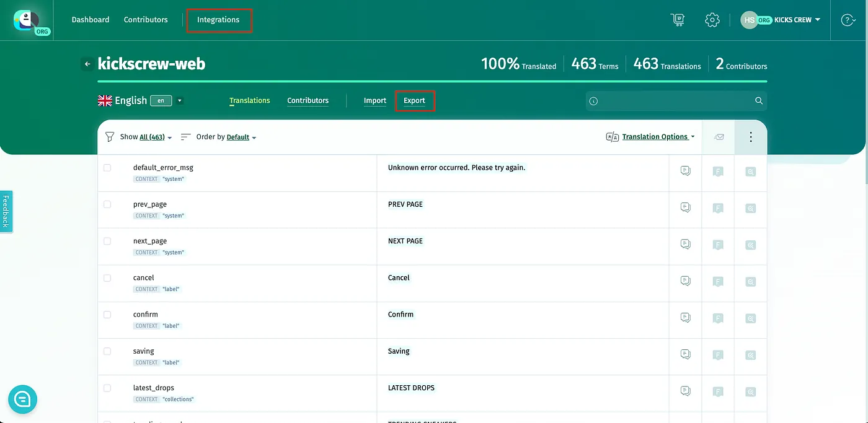Open the three-dot more options menu
868x423 pixels.
click(x=751, y=137)
